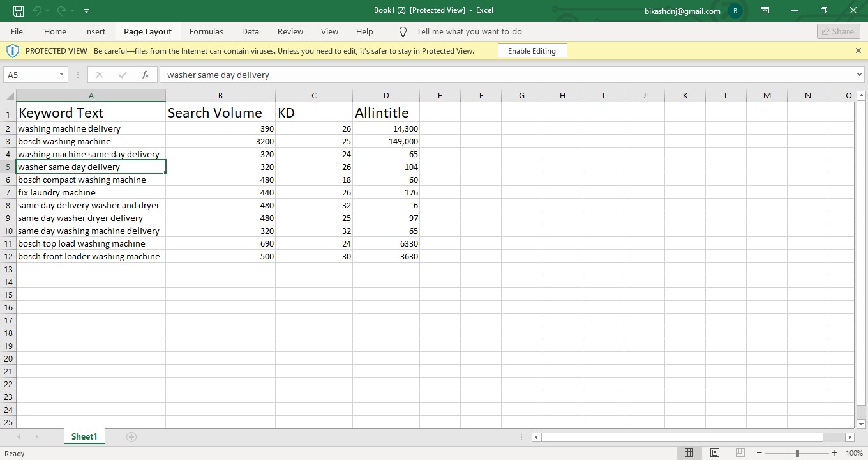The width and height of the screenshot is (868, 460).
Task: Click the Sheet1 tab
Action: [84, 436]
